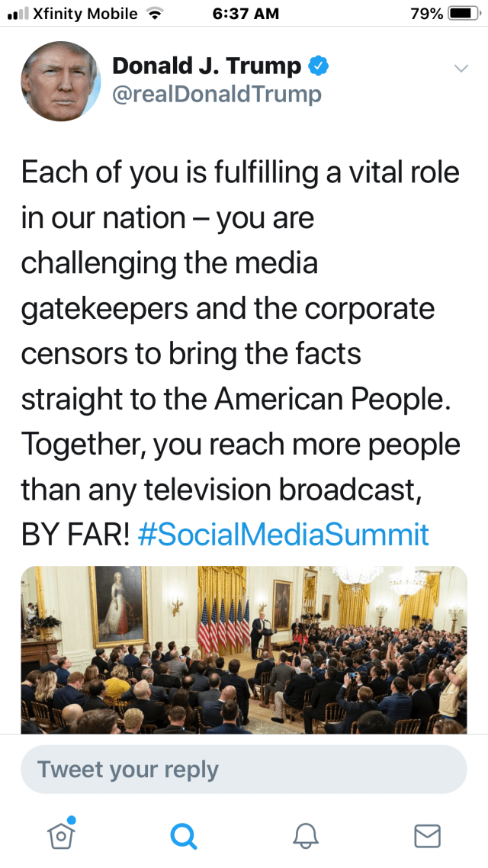The width and height of the screenshot is (488, 868).
Task: Open the Search tab magnifier
Action: click(183, 836)
